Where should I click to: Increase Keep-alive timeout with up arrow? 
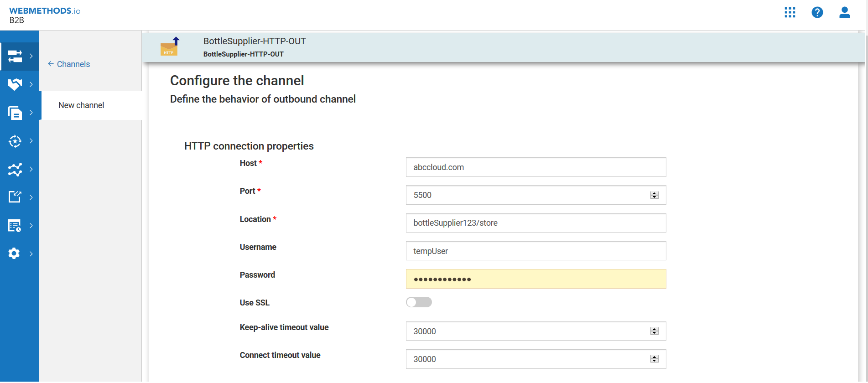(655, 329)
